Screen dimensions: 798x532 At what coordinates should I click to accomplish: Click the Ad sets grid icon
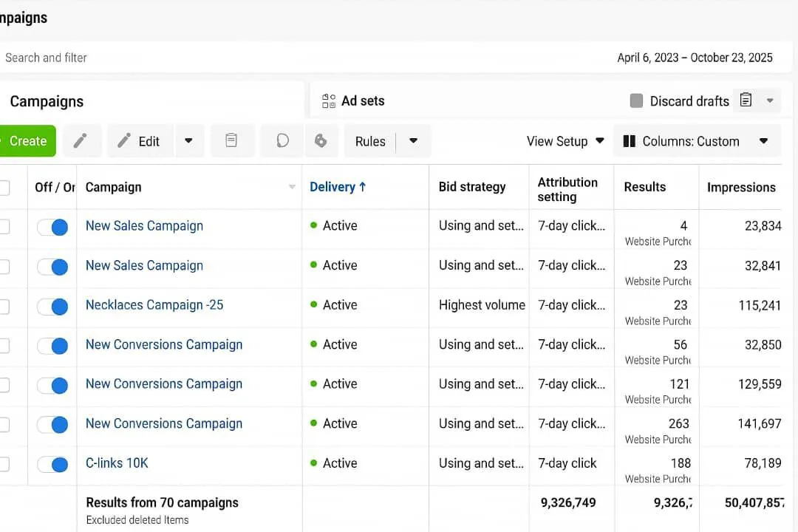point(329,101)
